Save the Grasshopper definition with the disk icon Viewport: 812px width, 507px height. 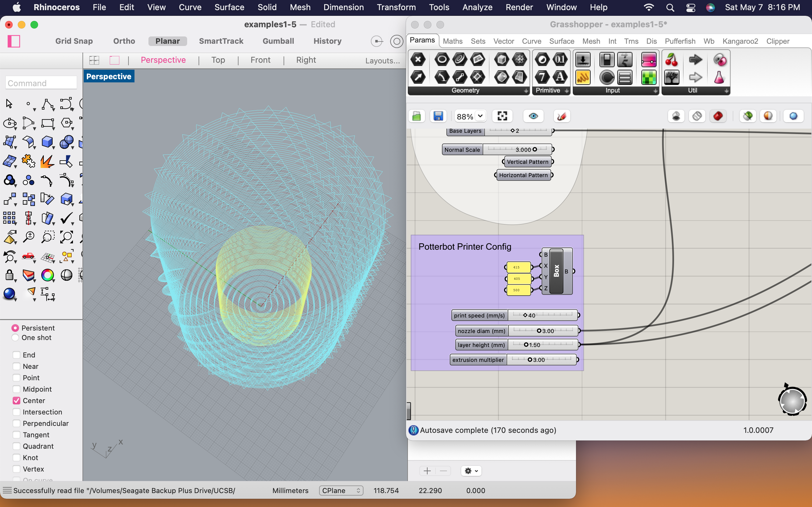coord(439,116)
